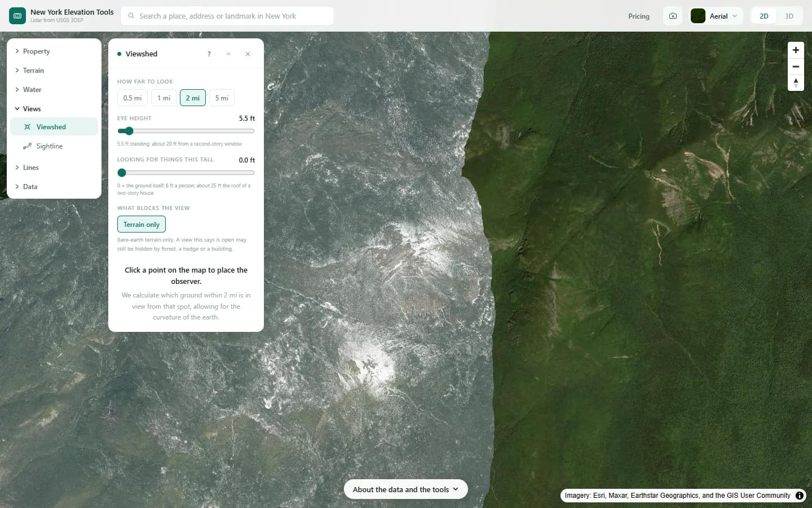Click the New York Elevation Tools logo icon

[x=17, y=16]
